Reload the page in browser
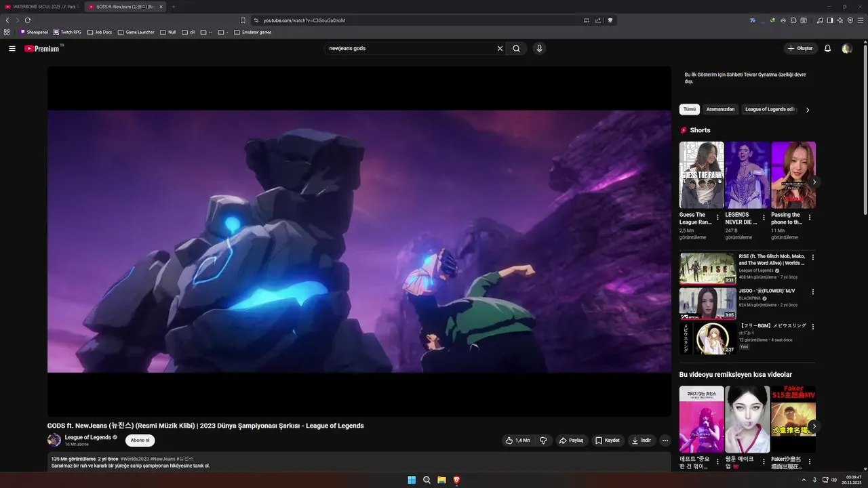The height and width of the screenshot is (488, 868). [28, 20]
